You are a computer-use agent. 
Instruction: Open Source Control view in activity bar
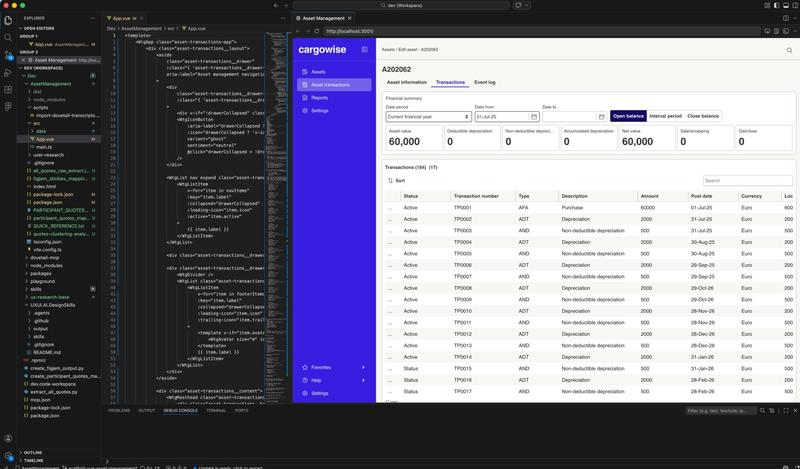pos(9,54)
